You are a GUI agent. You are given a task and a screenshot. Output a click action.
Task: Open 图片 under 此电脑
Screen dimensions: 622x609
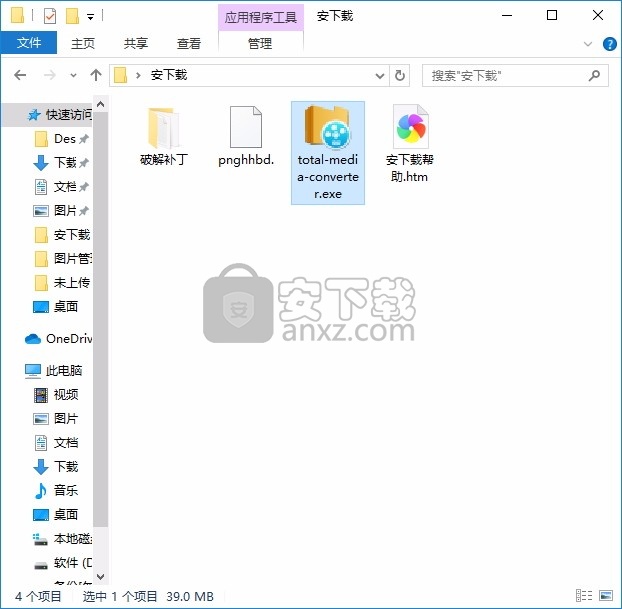pyautogui.click(x=56, y=419)
